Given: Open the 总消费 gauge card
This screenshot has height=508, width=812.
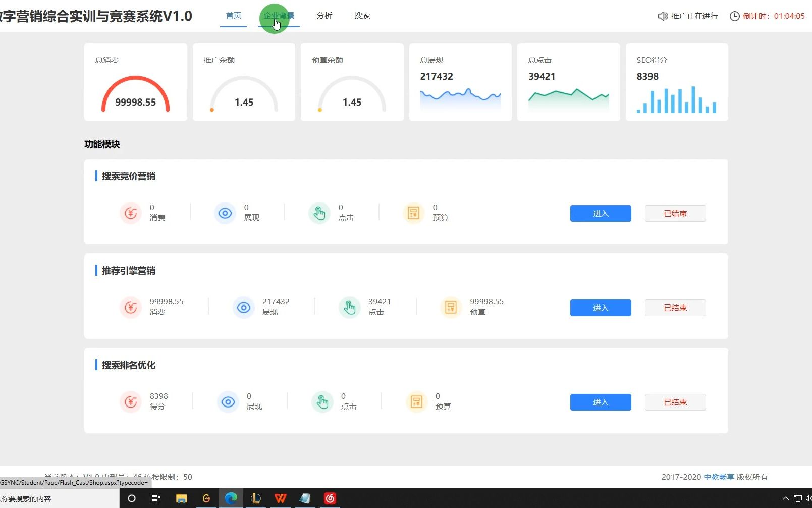Looking at the screenshot, I should pyautogui.click(x=135, y=82).
